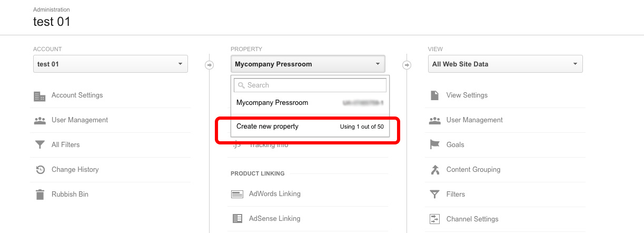The width and height of the screenshot is (644, 233).
Task: Click the AdWords Linking icon
Action: point(237,194)
